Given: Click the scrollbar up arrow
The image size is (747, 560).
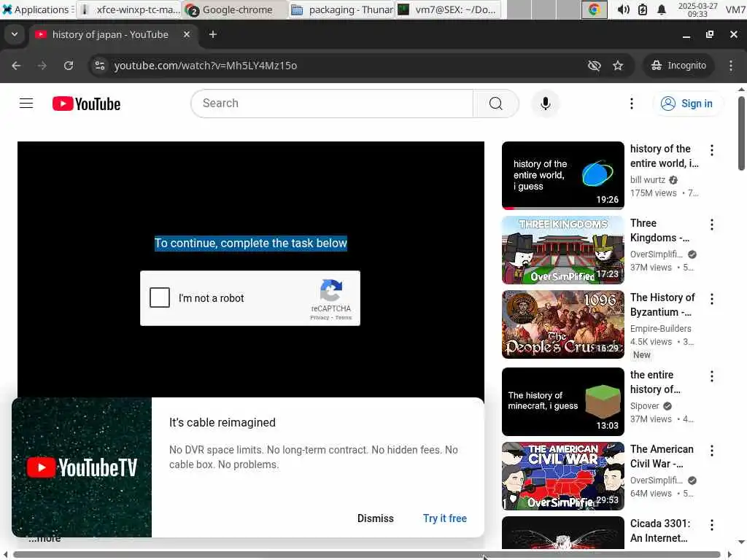Looking at the screenshot, I should [741, 89].
